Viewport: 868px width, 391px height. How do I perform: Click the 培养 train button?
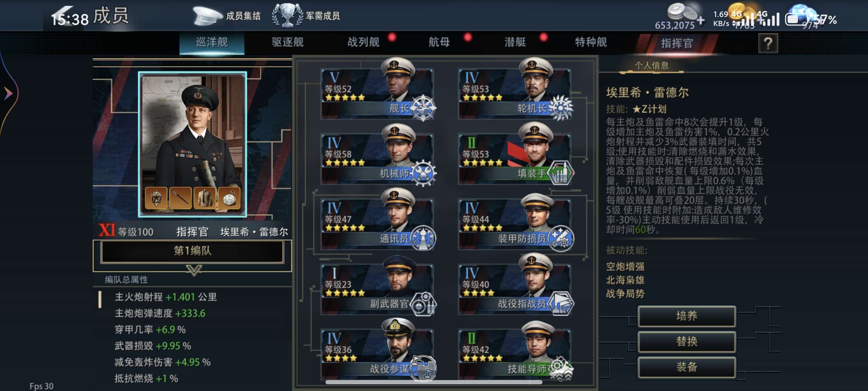tap(687, 316)
